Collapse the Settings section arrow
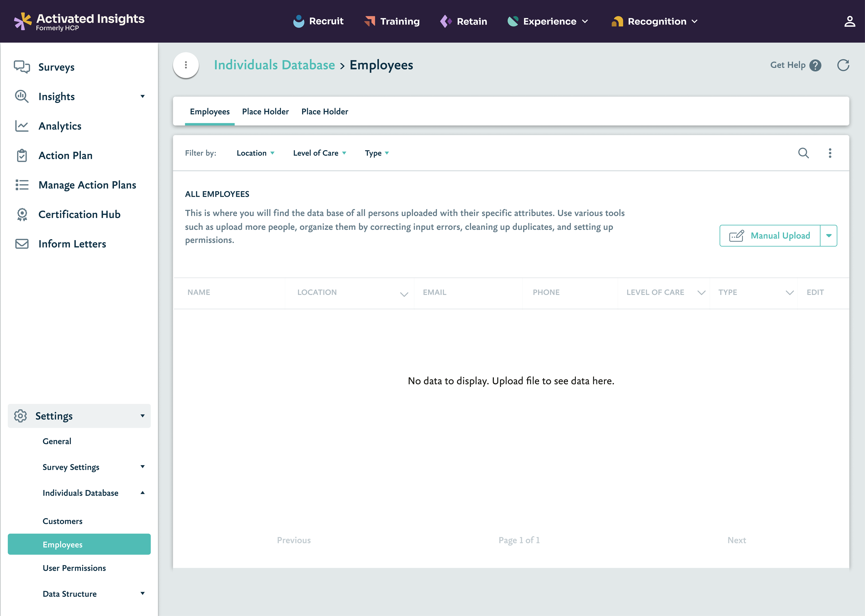This screenshot has height=616, width=865. pos(143,416)
